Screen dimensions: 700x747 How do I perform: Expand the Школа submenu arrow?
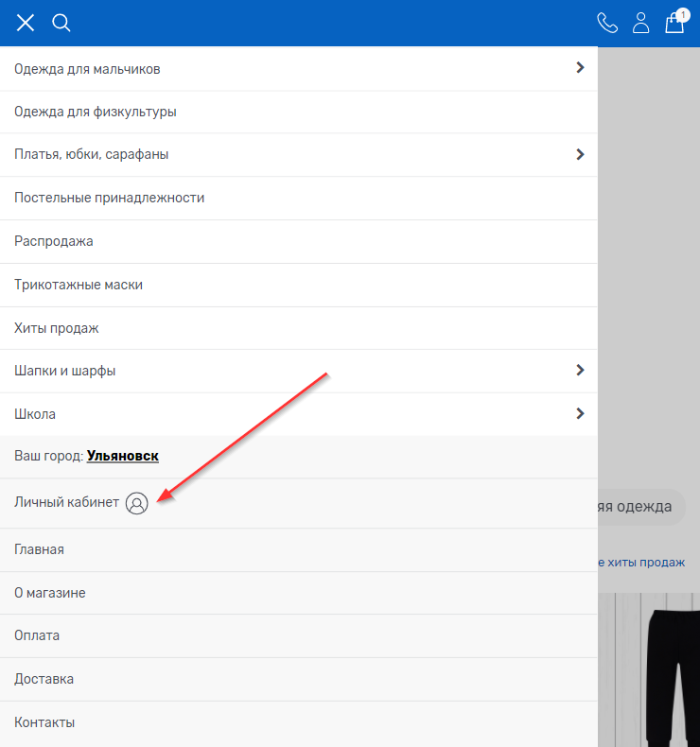(x=580, y=413)
